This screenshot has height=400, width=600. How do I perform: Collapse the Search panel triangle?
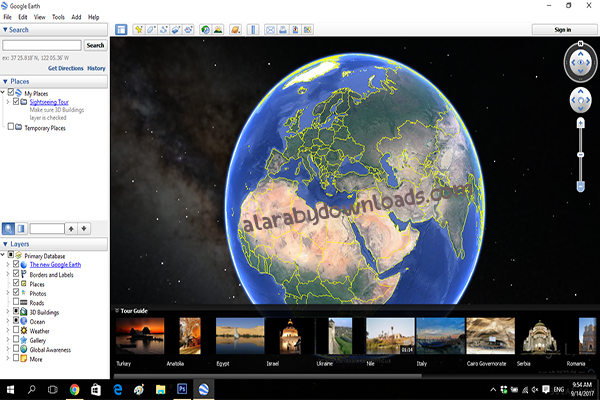click(x=5, y=29)
